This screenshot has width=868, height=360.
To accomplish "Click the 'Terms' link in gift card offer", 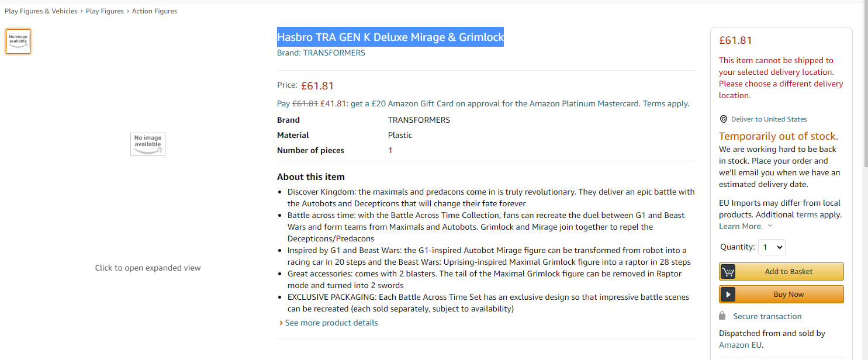I will point(653,103).
